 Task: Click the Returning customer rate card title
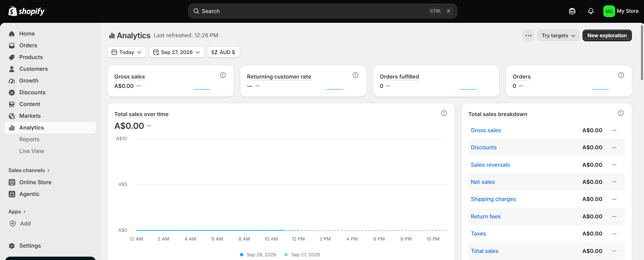pos(279,76)
